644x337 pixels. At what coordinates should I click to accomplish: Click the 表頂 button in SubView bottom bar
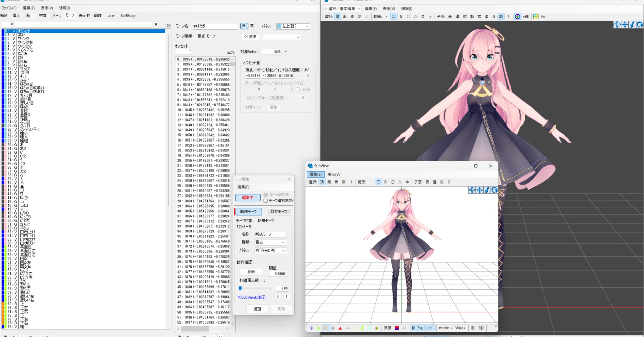pos(388,328)
